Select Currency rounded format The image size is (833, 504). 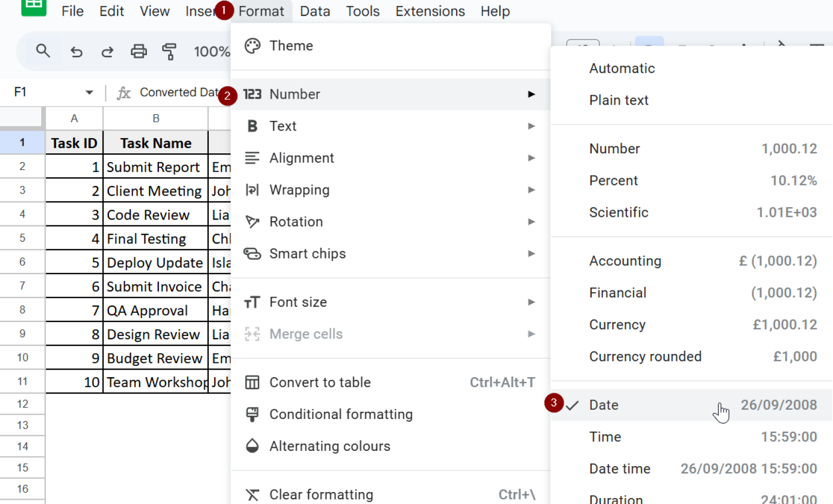click(x=645, y=357)
